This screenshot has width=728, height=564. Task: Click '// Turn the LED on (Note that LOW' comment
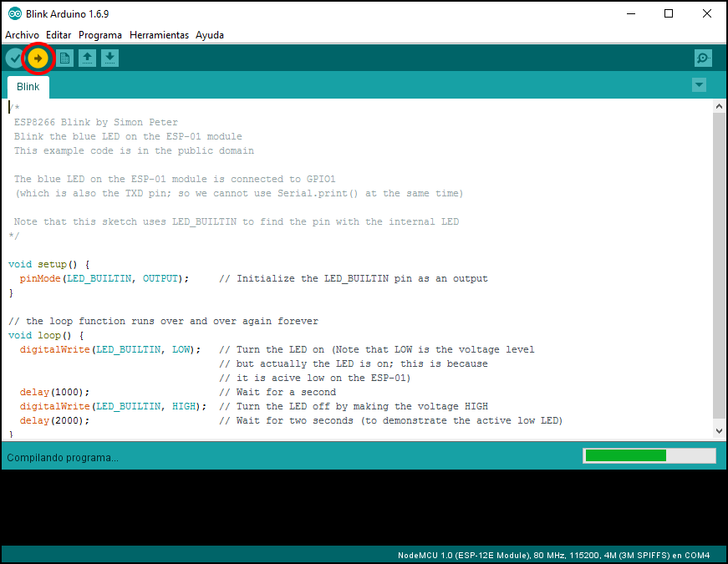tap(376, 349)
